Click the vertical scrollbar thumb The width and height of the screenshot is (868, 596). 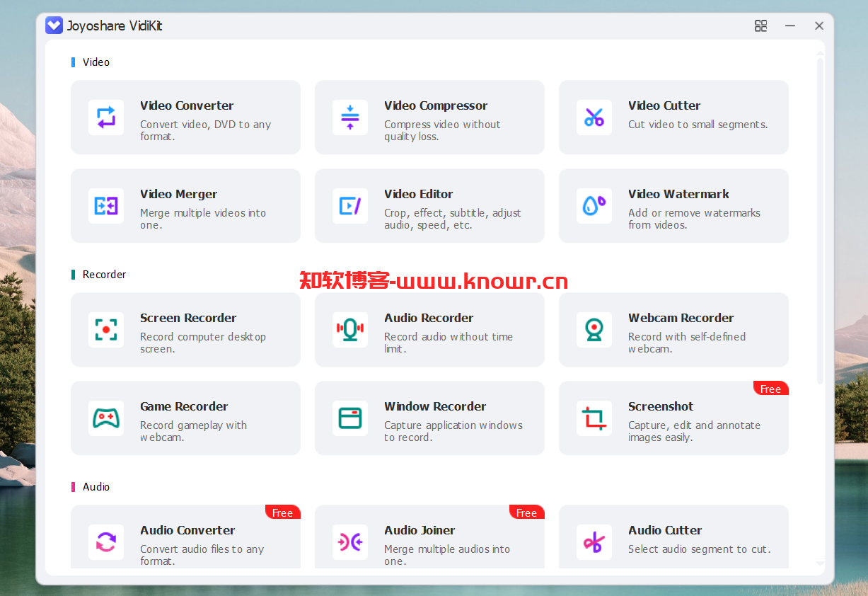[821, 221]
